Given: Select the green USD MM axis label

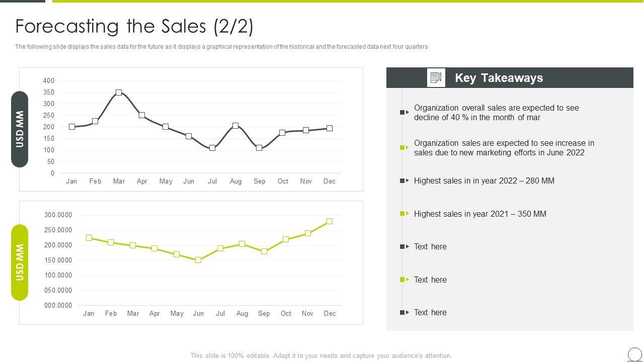Looking at the screenshot, I should pos(20,262).
